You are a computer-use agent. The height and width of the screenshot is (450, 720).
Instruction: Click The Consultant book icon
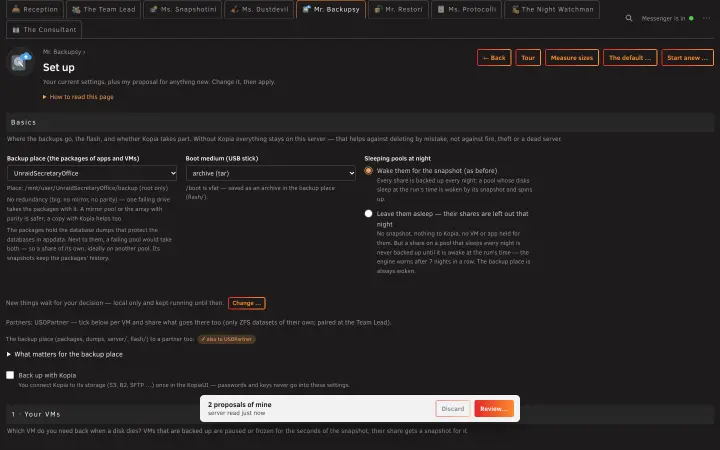pyautogui.click(x=16, y=30)
